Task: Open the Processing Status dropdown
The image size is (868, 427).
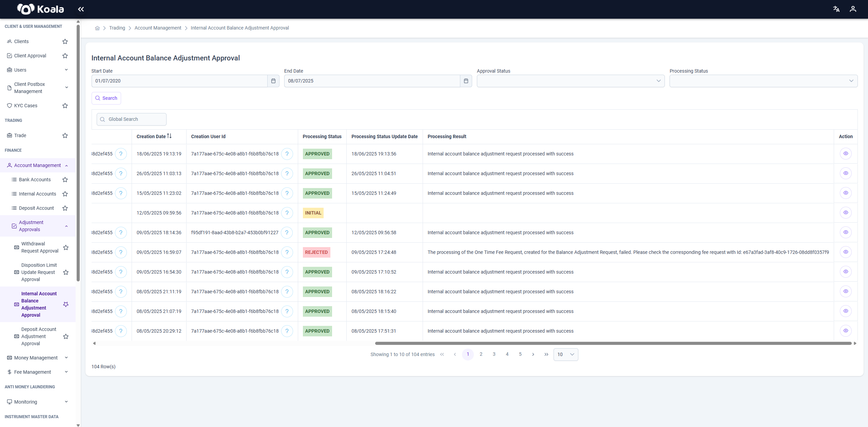Action: click(x=763, y=81)
